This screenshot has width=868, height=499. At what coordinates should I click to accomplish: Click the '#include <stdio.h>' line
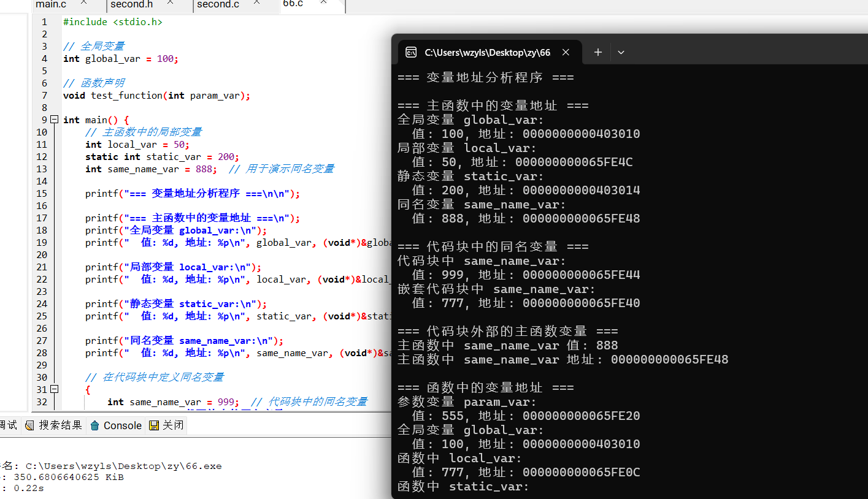point(113,22)
